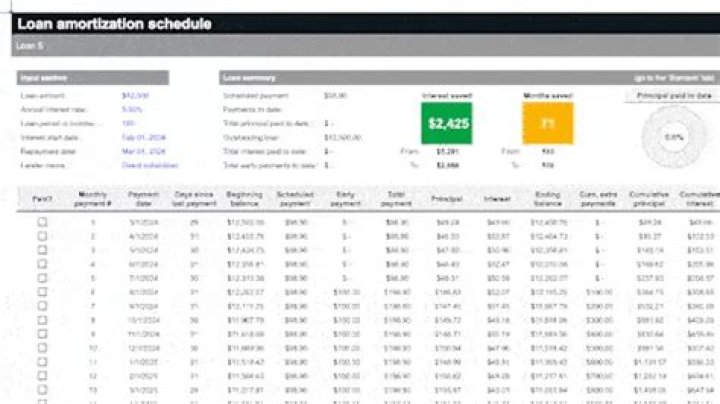
Task: Click the yellow months saved box
Action: coord(547,124)
